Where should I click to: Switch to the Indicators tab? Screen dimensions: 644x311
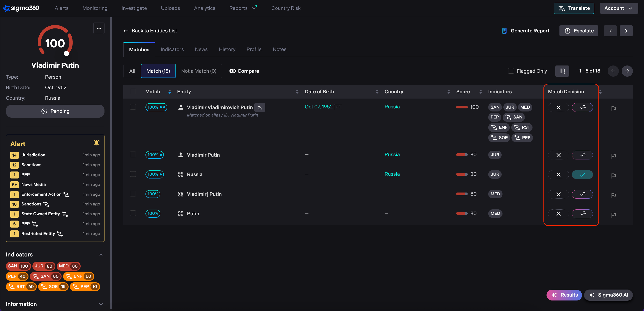[172, 49]
